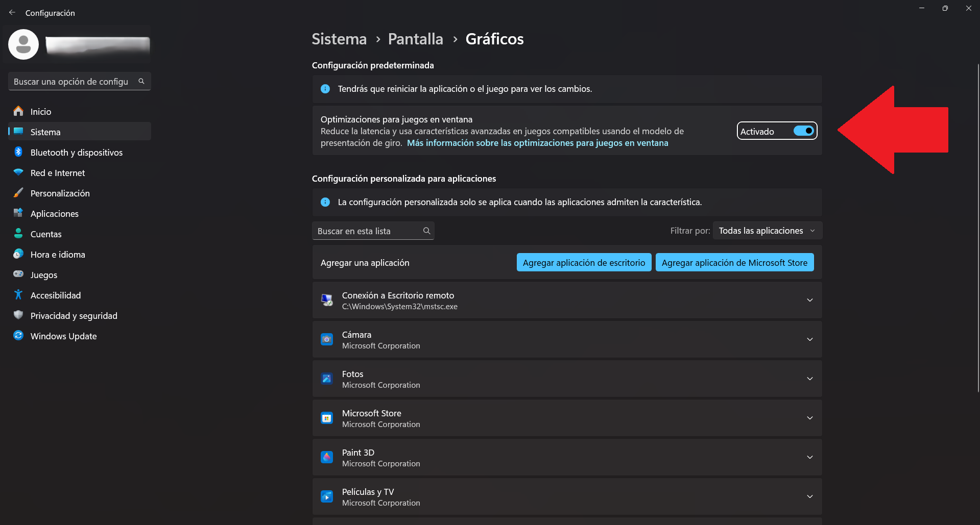Viewport: 980px width, 525px height.
Task: Open the Más información sobre optimizaciones link
Action: 537,143
